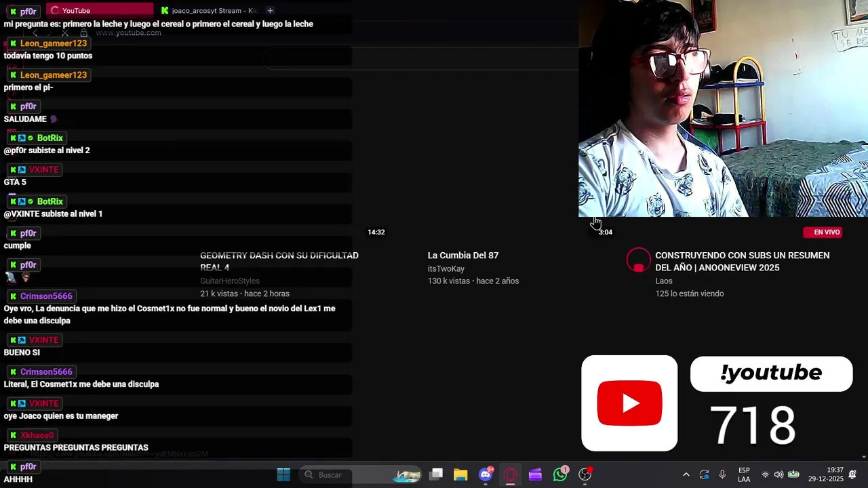Open Task View on the taskbar
This screenshot has width=868, height=488.
(x=437, y=474)
